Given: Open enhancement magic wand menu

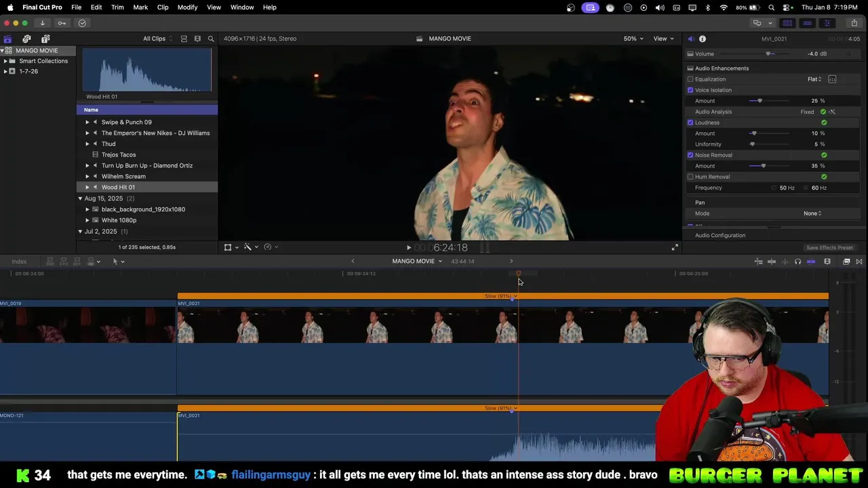Looking at the screenshot, I should [x=250, y=247].
